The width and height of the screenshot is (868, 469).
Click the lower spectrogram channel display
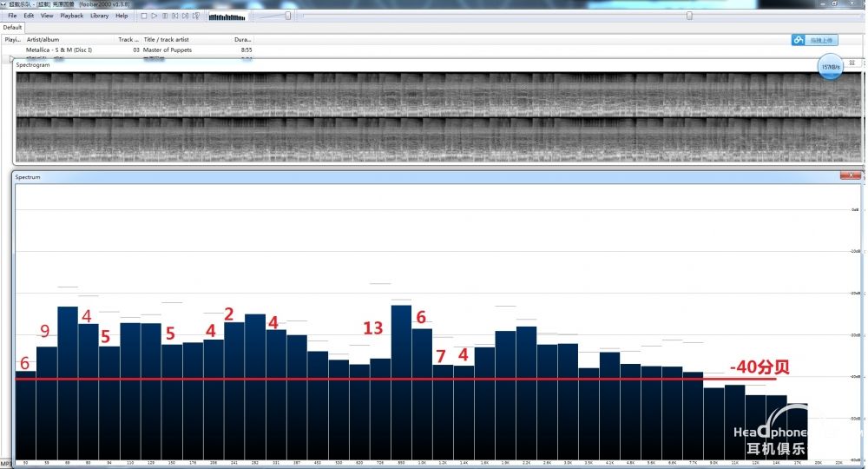click(439, 140)
